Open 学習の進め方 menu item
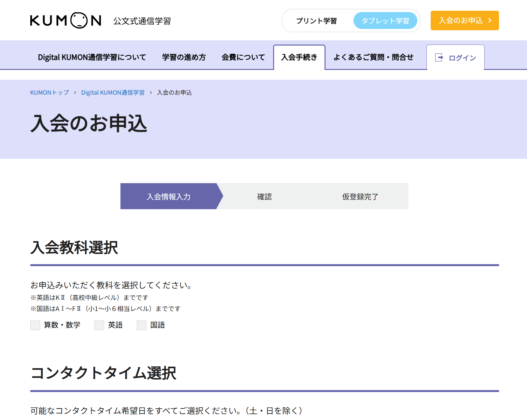This screenshot has height=420, width=527. [x=184, y=57]
